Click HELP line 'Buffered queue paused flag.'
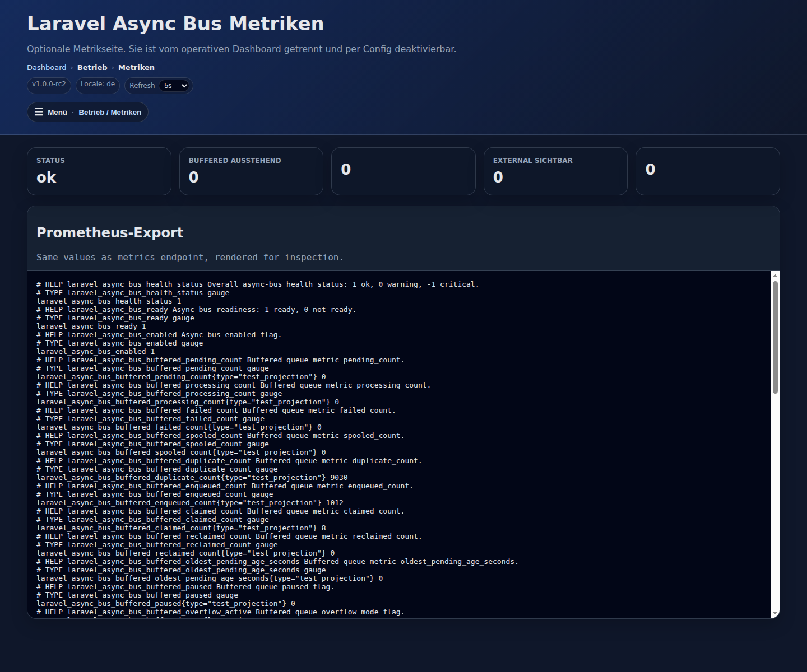Screen dimensions: 807x672 185,587
